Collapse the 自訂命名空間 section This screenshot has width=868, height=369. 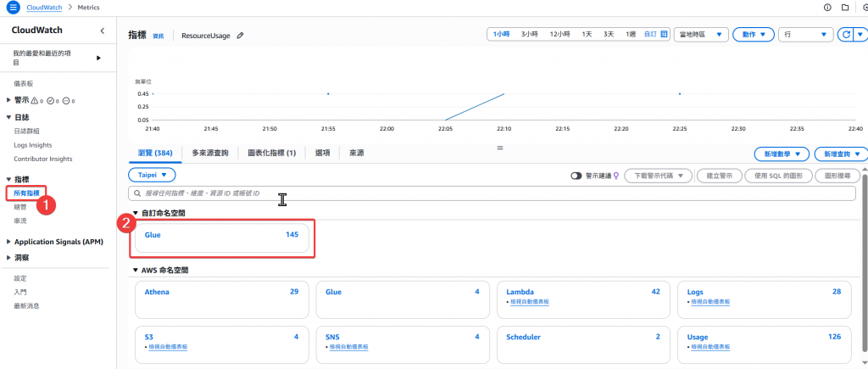click(136, 213)
